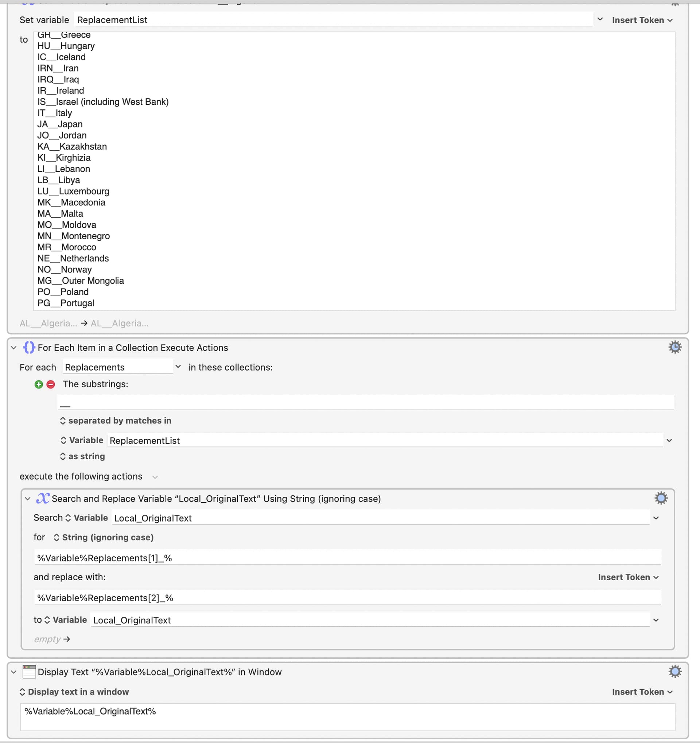Open gear menu for Search and Replace action

661,498
